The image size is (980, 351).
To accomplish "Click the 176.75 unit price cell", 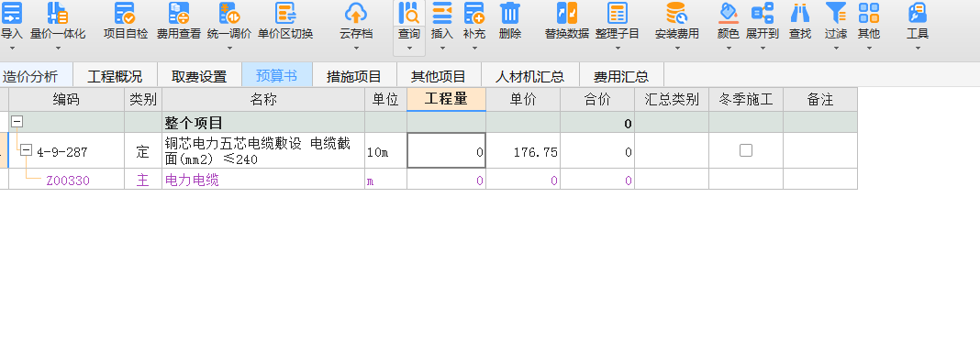I will 523,150.
